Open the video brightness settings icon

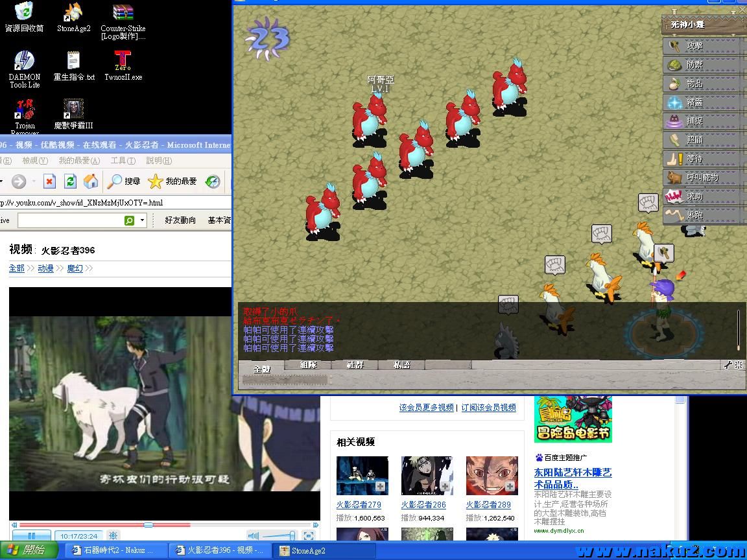(113, 536)
